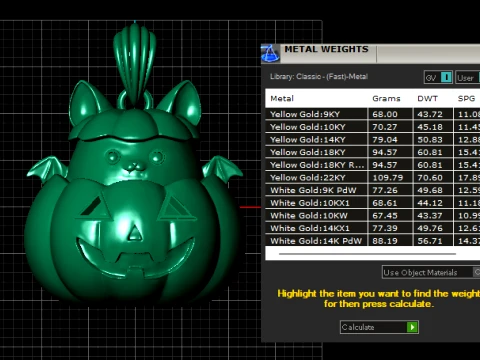Click the wizard hat Metal Weights icon

(x=270, y=53)
